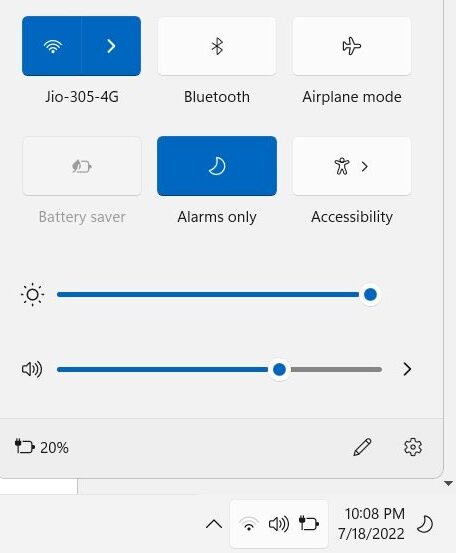The width and height of the screenshot is (456, 553).
Task: Open audio output device selection arrow
Action: [x=407, y=369]
